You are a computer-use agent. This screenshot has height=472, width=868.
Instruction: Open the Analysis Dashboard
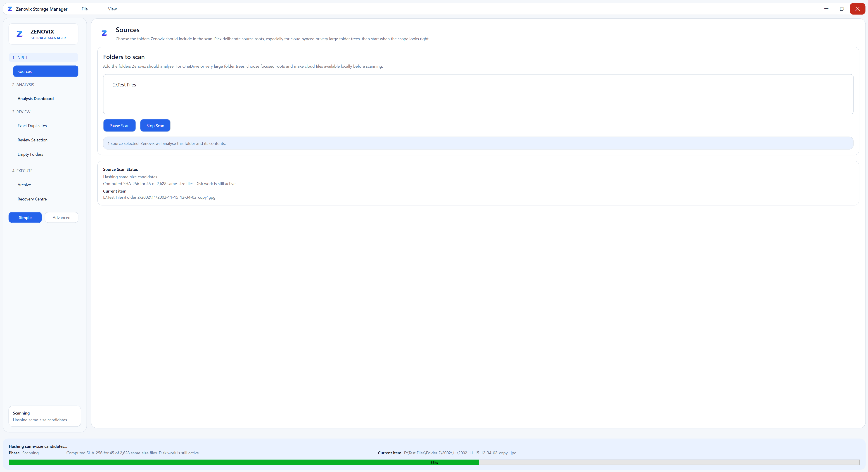[x=36, y=99]
